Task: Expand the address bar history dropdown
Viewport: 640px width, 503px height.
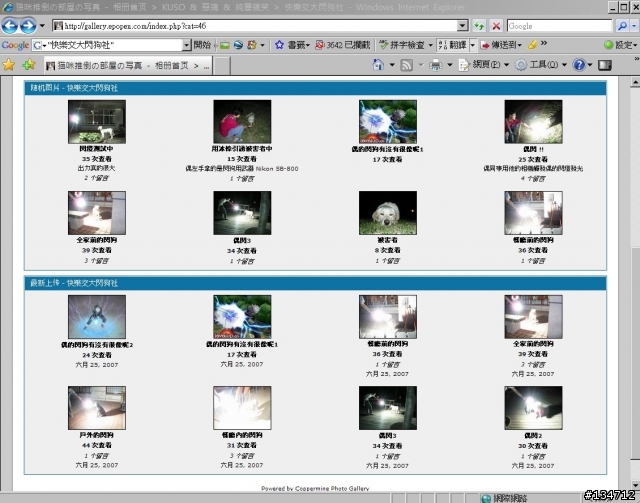Action: 462,26
